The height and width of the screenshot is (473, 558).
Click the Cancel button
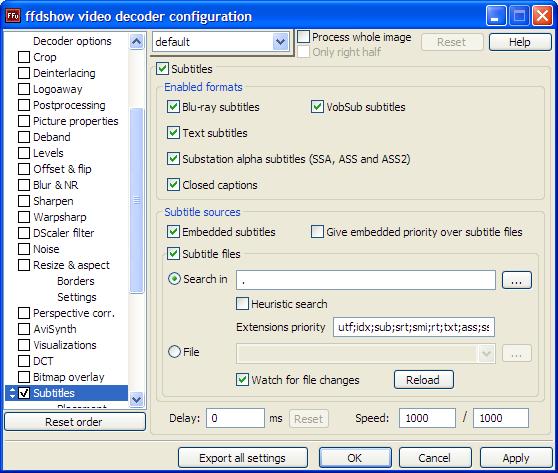click(x=435, y=458)
